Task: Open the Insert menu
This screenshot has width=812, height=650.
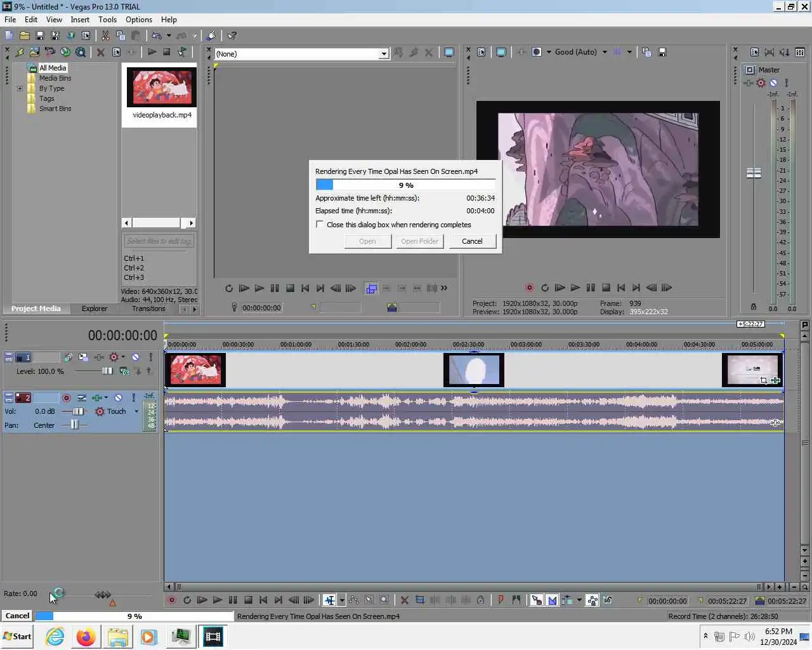Action: click(80, 20)
